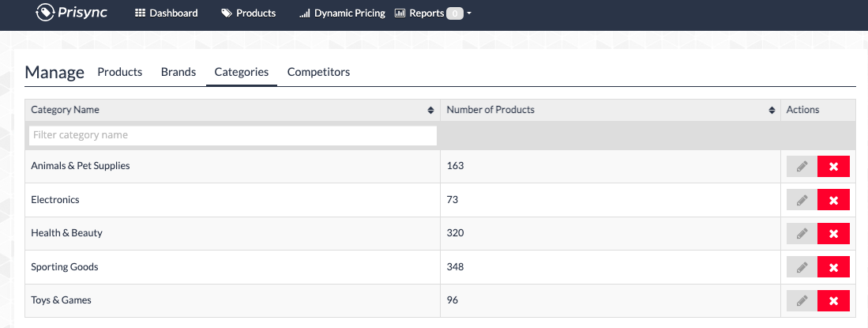Open Dynamic Pricing from top navigation
The image size is (868, 328).
342,13
